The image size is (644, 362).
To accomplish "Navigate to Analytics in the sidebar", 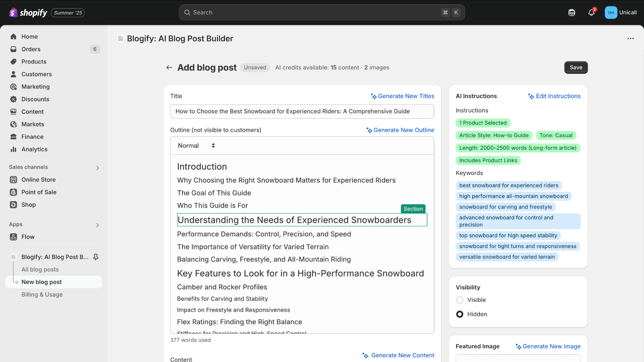I will pos(34,149).
